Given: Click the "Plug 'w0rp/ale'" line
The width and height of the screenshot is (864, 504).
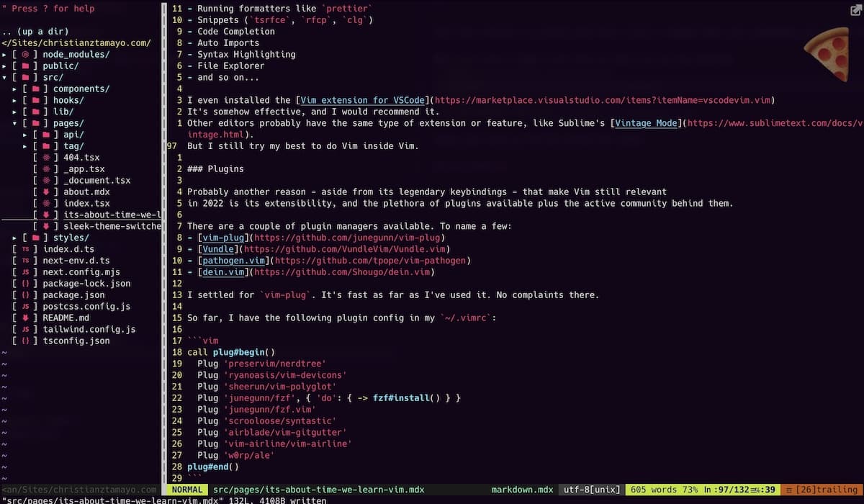Looking at the screenshot, I should tap(236, 455).
